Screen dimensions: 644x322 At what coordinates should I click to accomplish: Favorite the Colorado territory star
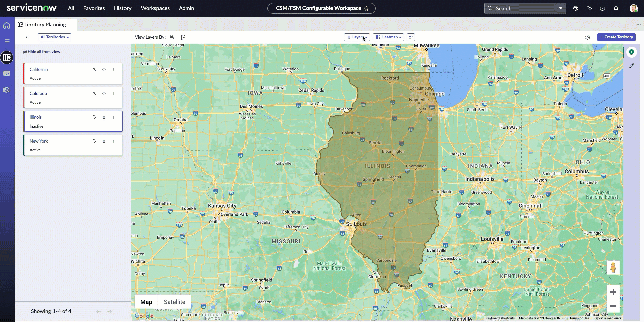(104, 94)
